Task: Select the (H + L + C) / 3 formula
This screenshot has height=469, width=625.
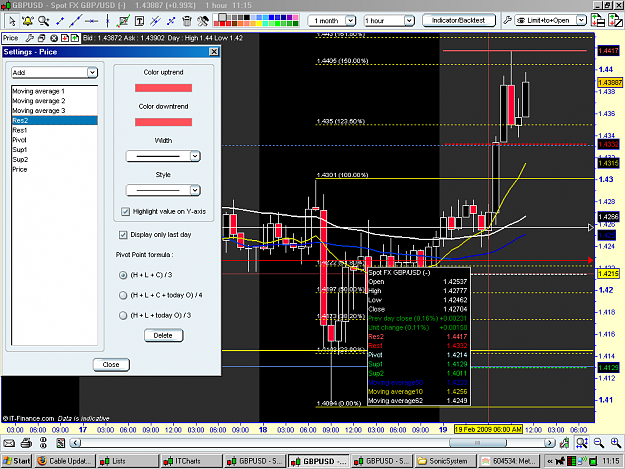Action: click(123, 275)
